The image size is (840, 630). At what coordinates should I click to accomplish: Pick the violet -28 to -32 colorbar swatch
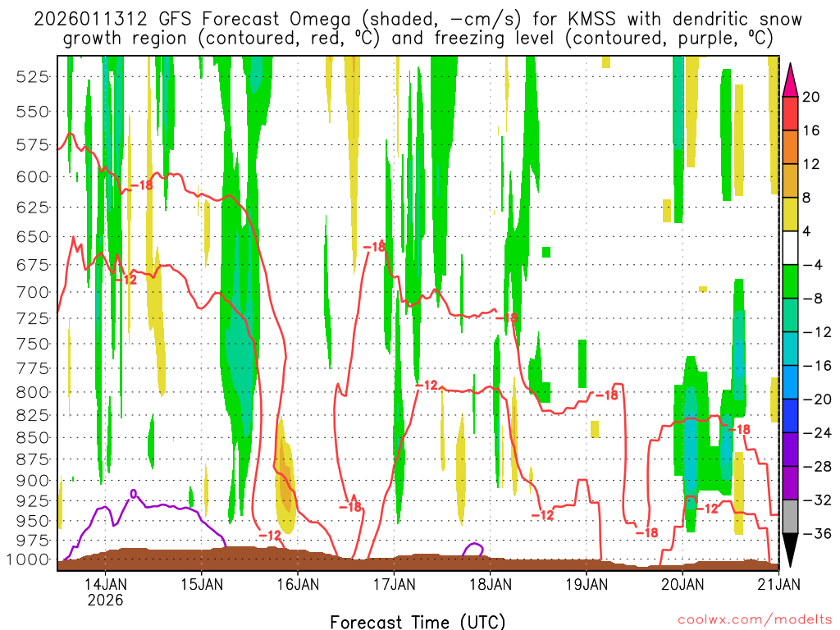pyautogui.click(x=790, y=483)
